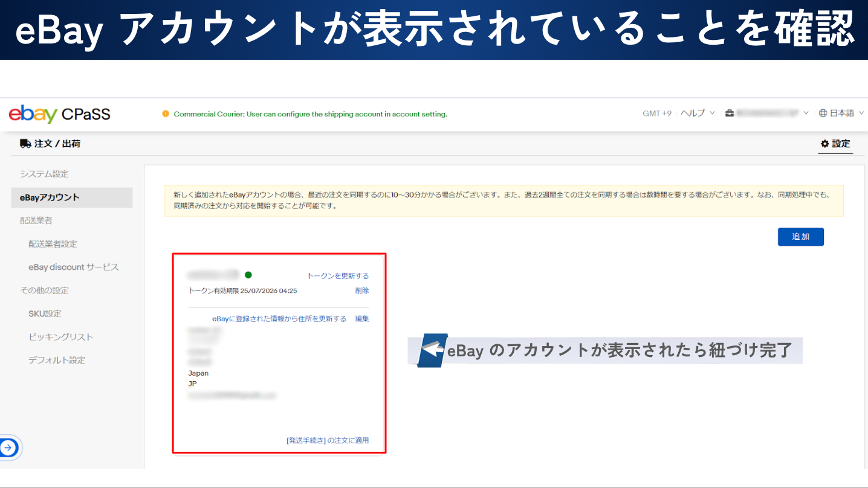Click the JP country code text
This screenshot has width=868, height=488.
(x=192, y=384)
